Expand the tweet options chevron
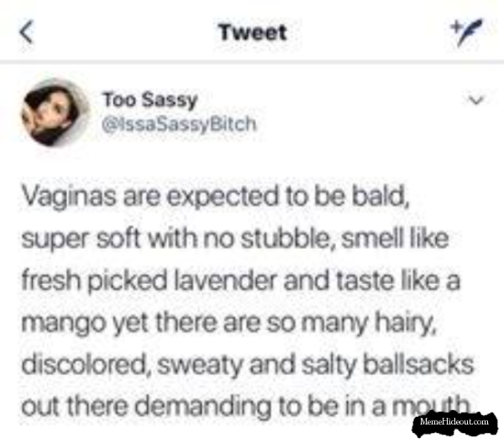The width and height of the screenshot is (504, 443). click(476, 100)
